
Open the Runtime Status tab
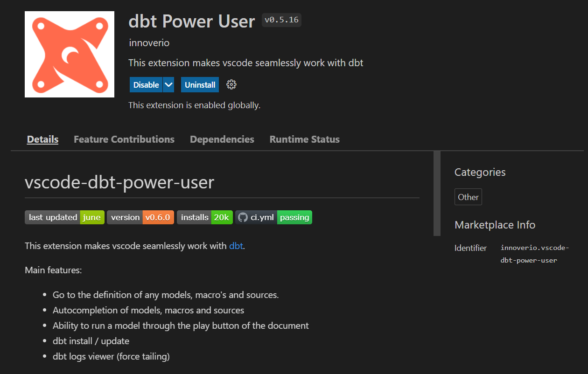305,139
